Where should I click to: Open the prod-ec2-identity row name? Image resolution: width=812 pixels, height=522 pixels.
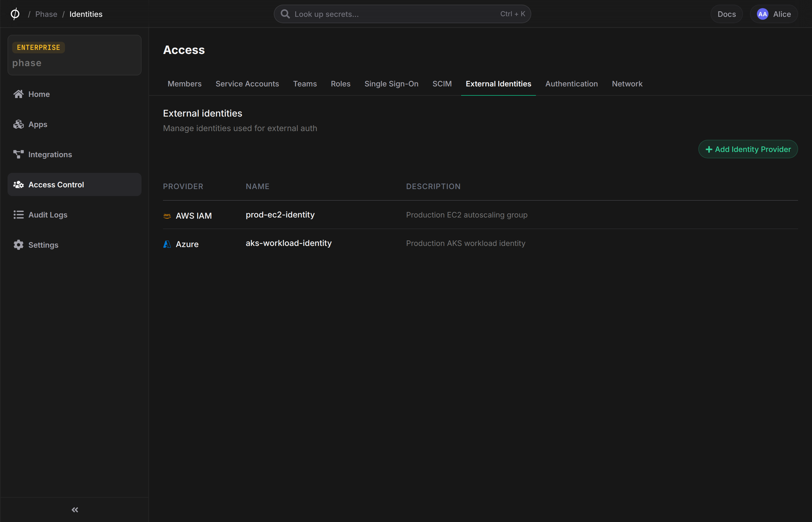click(x=280, y=215)
